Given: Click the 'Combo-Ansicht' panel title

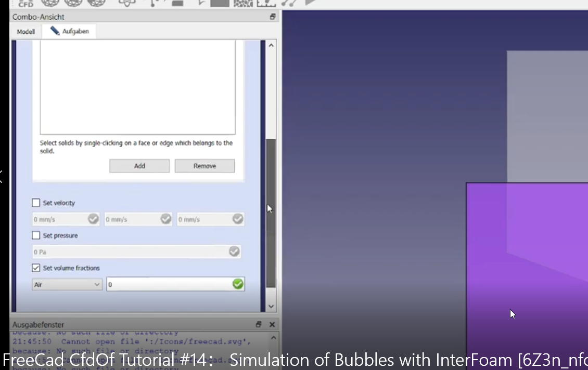Looking at the screenshot, I should pos(39,17).
